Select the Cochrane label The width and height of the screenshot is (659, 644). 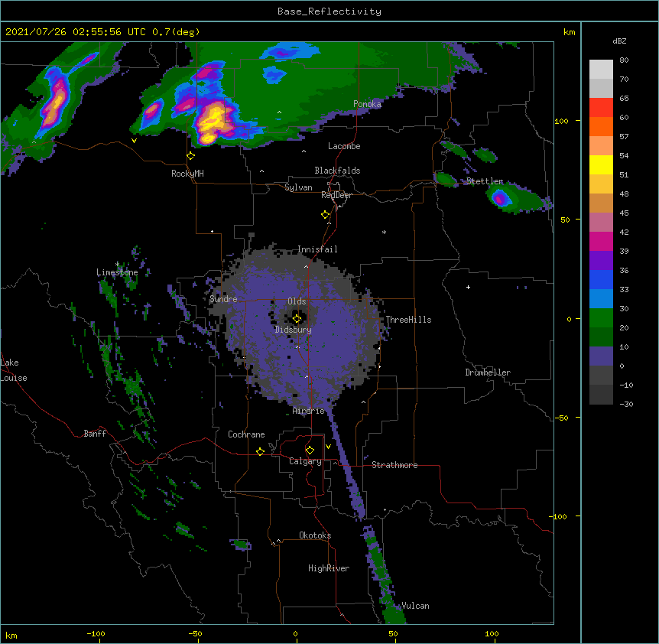(246, 434)
